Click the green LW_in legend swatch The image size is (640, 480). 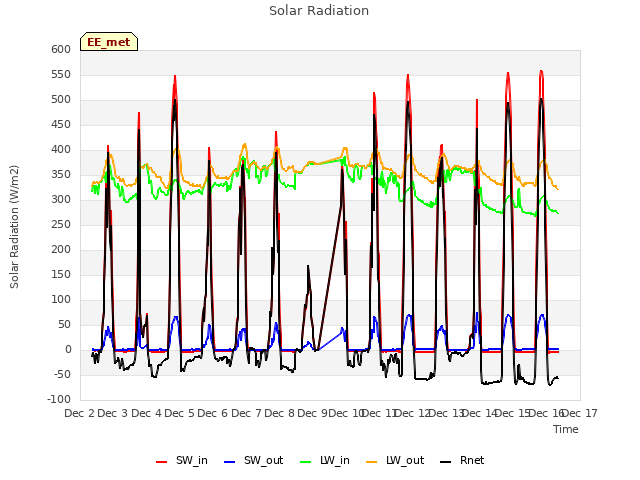point(306,462)
